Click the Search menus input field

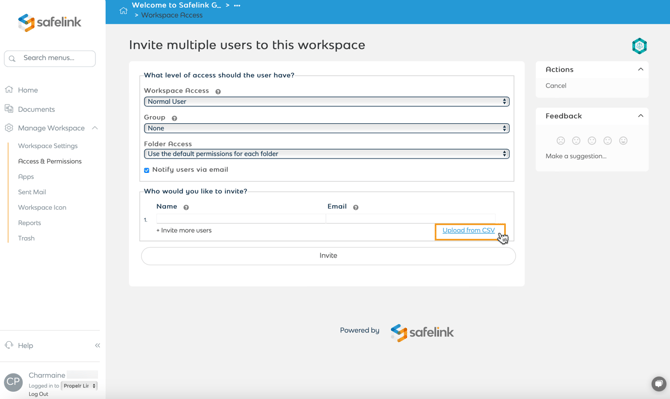point(50,58)
